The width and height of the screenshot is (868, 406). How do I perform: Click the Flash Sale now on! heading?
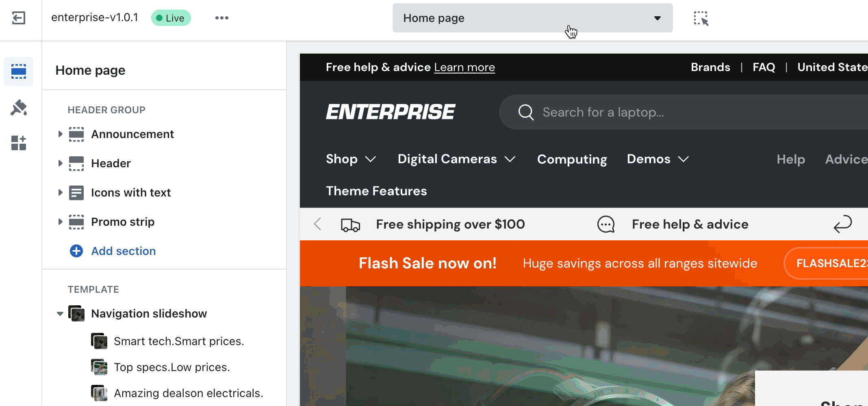pos(427,263)
